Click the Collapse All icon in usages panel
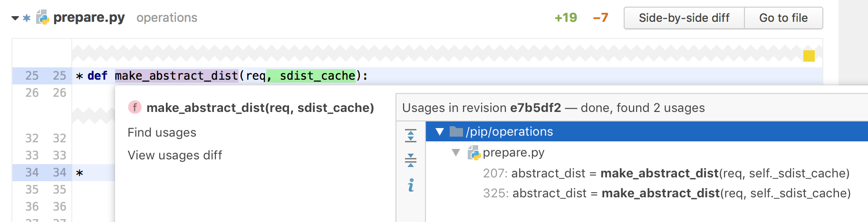Image resolution: width=868 pixels, height=222 pixels. pyautogui.click(x=411, y=160)
